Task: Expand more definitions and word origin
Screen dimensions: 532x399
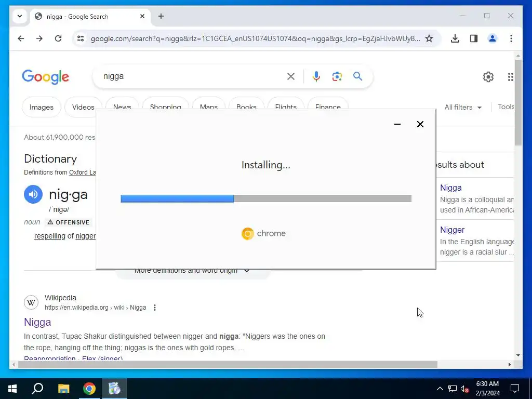Action: click(x=192, y=271)
